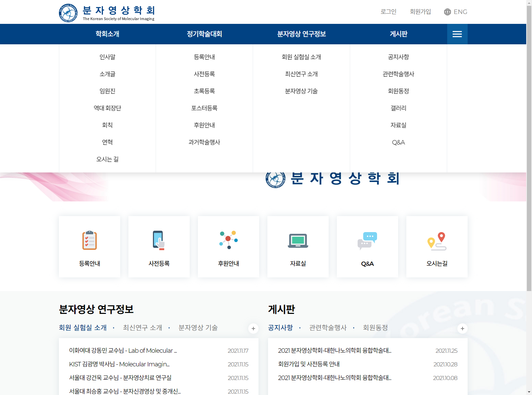The image size is (532, 395).
Task: Open the 학회소개 main menu
Action: 107,34
